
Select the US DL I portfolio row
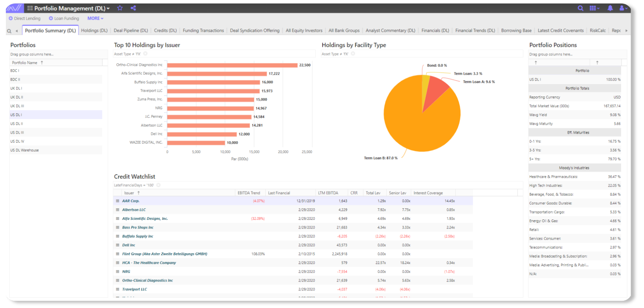[56, 115]
